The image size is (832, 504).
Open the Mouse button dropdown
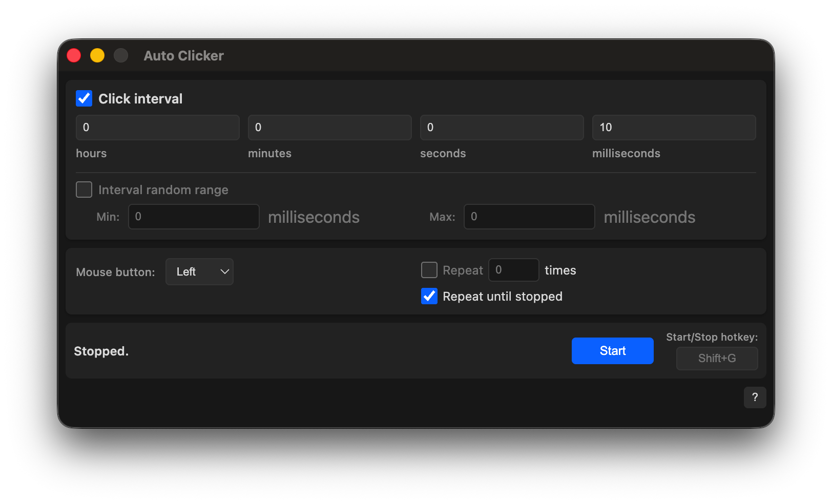(x=199, y=271)
